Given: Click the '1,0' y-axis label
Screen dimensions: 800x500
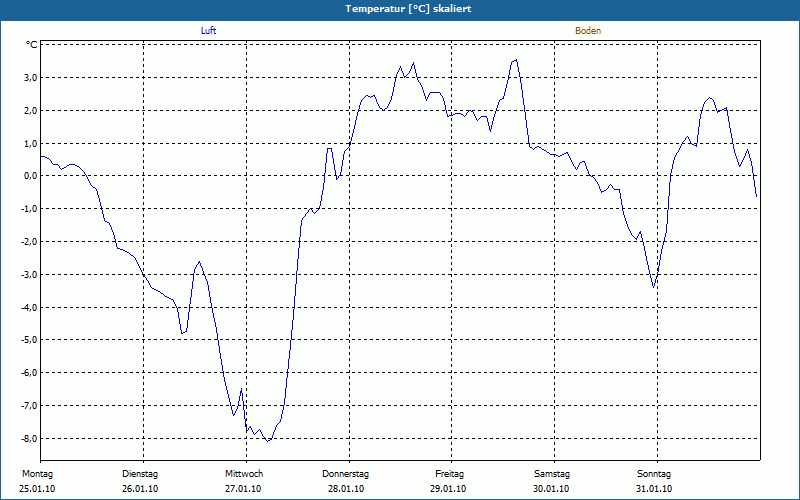Looking at the screenshot, I should click(31, 143).
